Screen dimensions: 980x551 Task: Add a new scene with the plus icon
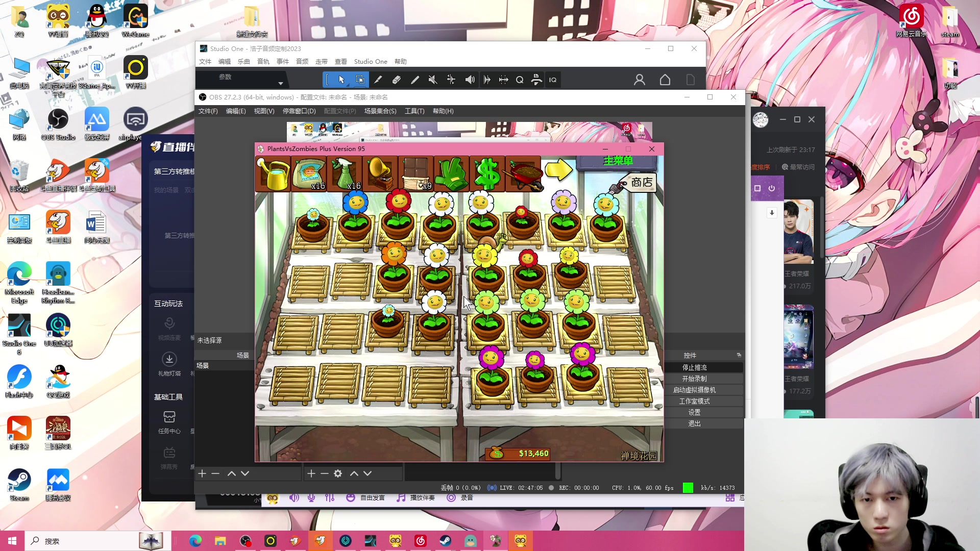[x=202, y=473]
